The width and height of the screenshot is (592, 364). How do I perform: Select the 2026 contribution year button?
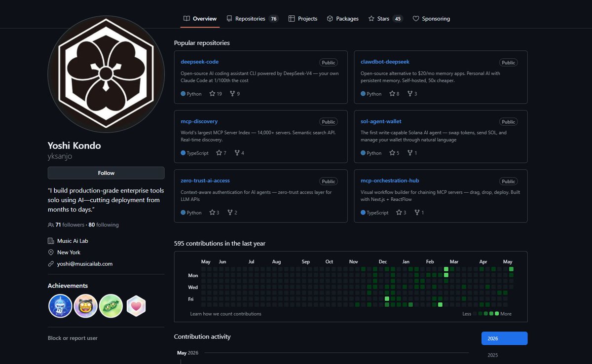click(504, 338)
